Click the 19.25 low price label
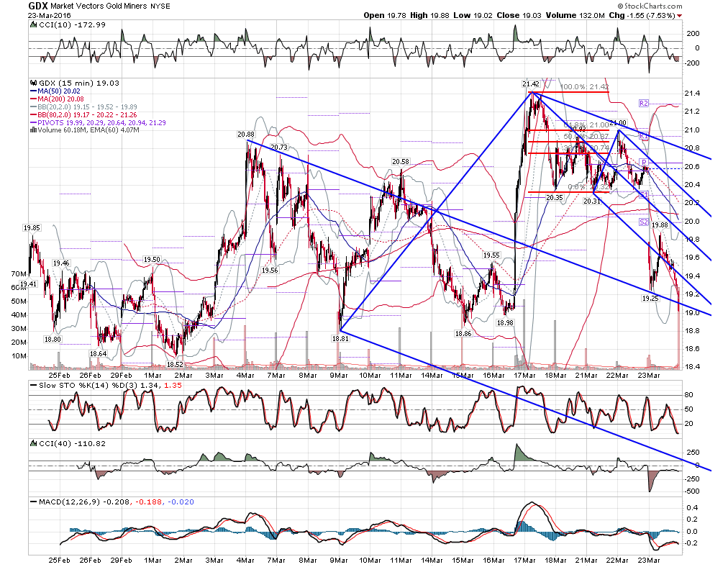This screenshot has width=728, height=567. [650, 299]
